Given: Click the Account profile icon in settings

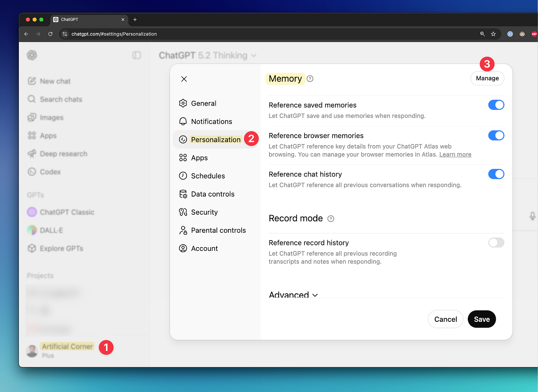Looking at the screenshot, I should click(x=183, y=248).
